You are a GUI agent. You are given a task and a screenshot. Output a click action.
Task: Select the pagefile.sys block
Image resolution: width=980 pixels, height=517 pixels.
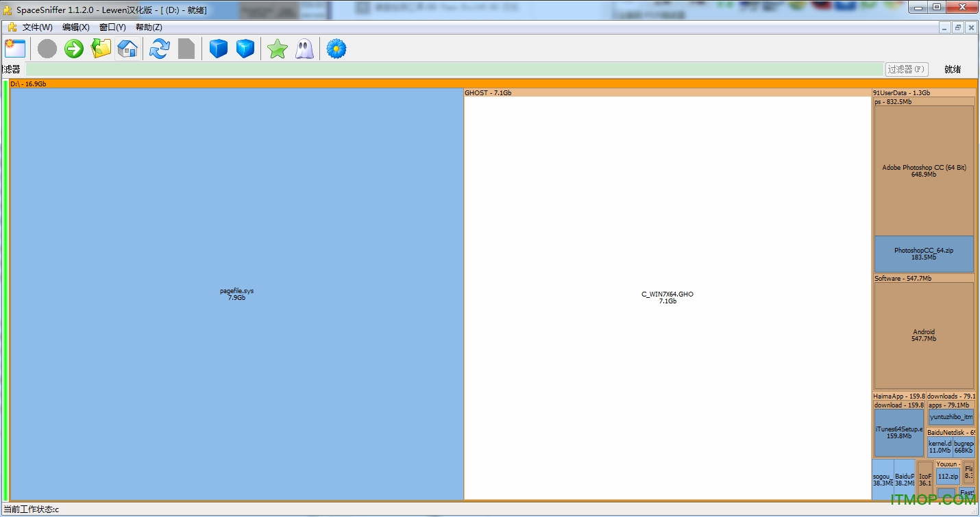[x=237, y=294]
